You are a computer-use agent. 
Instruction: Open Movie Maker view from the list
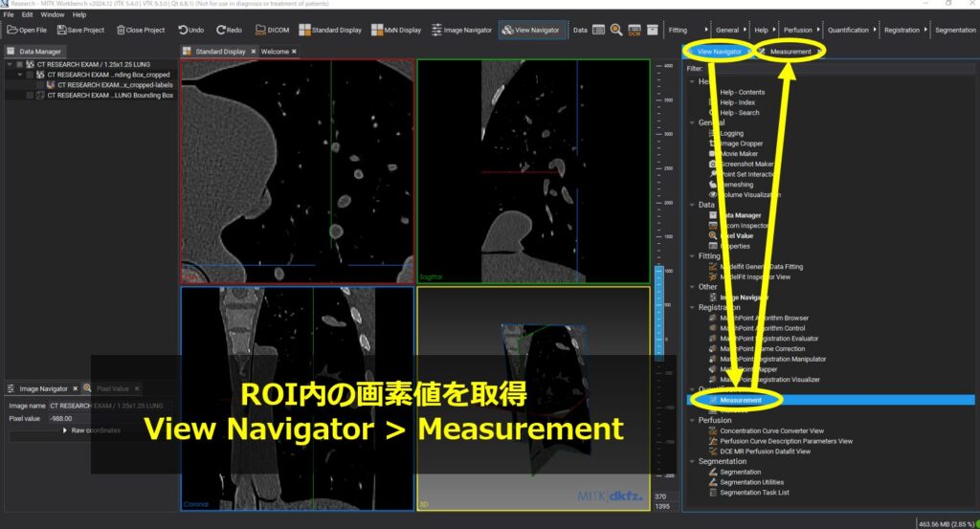tap(739, 154)
